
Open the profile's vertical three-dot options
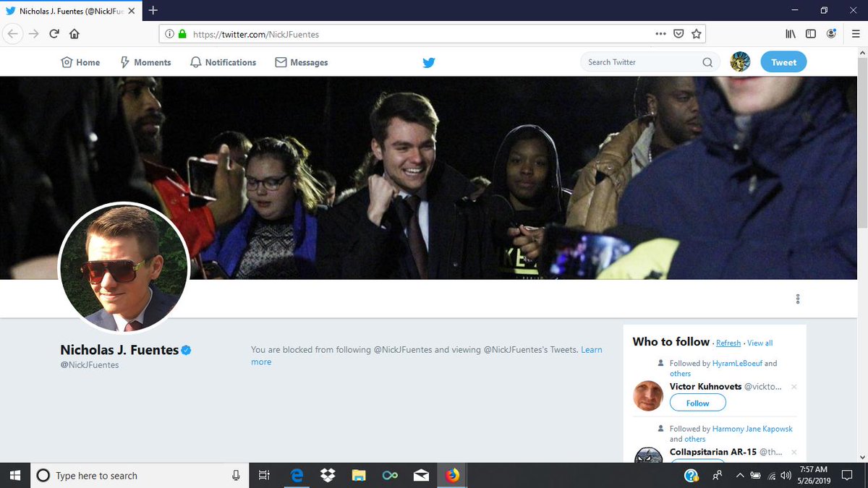pos(798,299)
